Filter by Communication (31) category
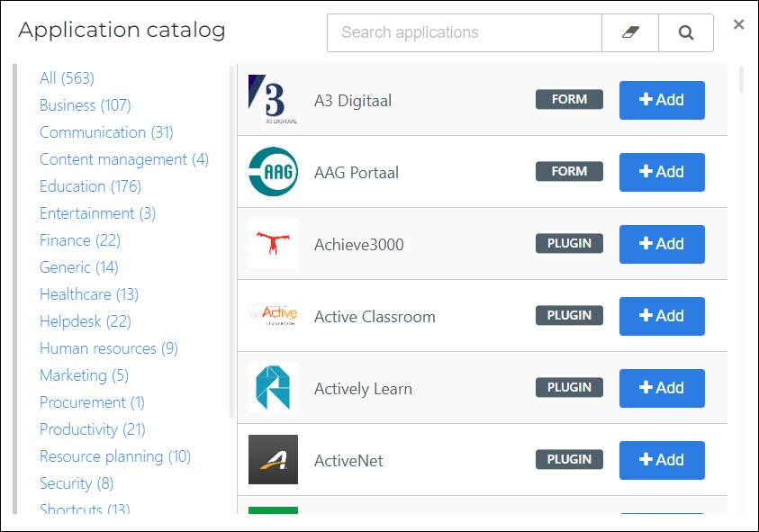 [x=106, y=132]
